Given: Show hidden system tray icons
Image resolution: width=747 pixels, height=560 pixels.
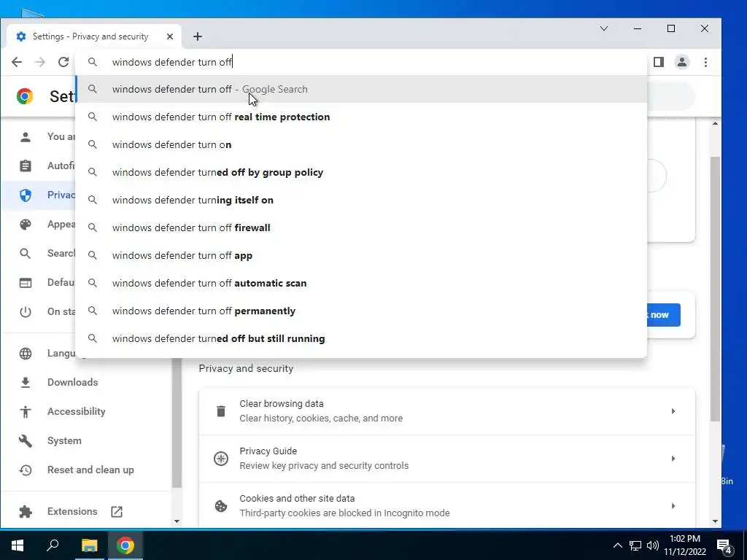Looking at the screenshot, I should 617,545.
